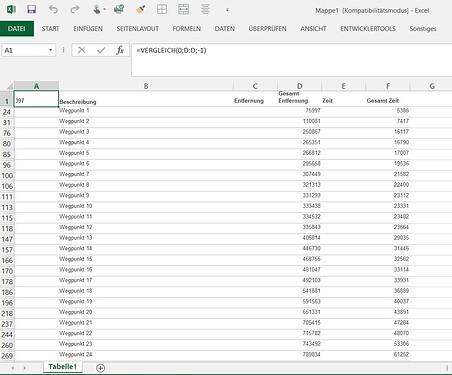
Task: Select column G header
Action: [432, 86]
